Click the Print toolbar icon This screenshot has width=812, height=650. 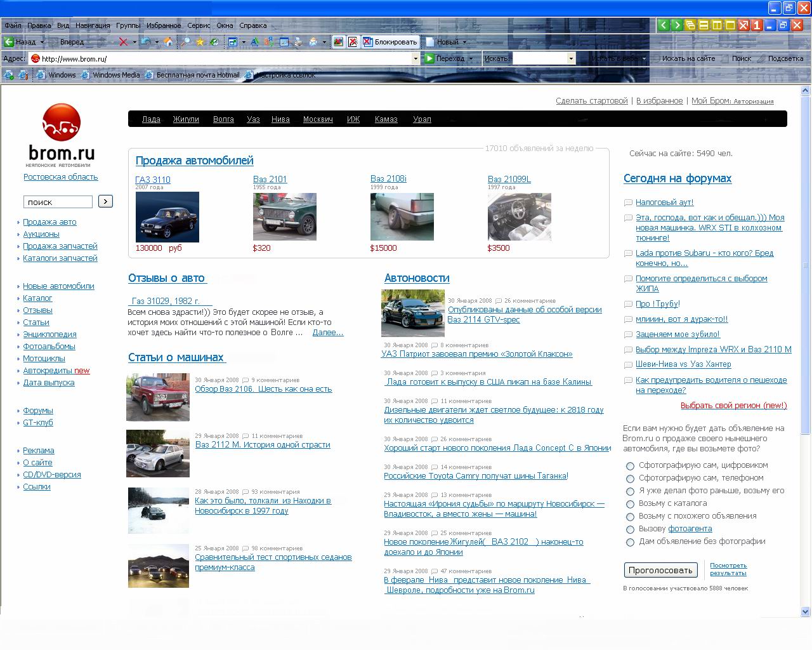point(298,42)
